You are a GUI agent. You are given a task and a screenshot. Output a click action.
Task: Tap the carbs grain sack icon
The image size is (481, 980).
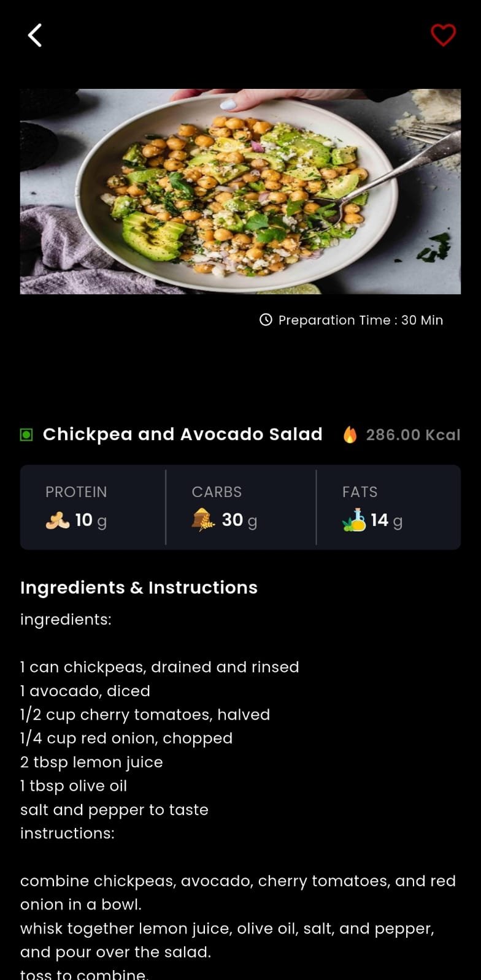pos(202,520)
